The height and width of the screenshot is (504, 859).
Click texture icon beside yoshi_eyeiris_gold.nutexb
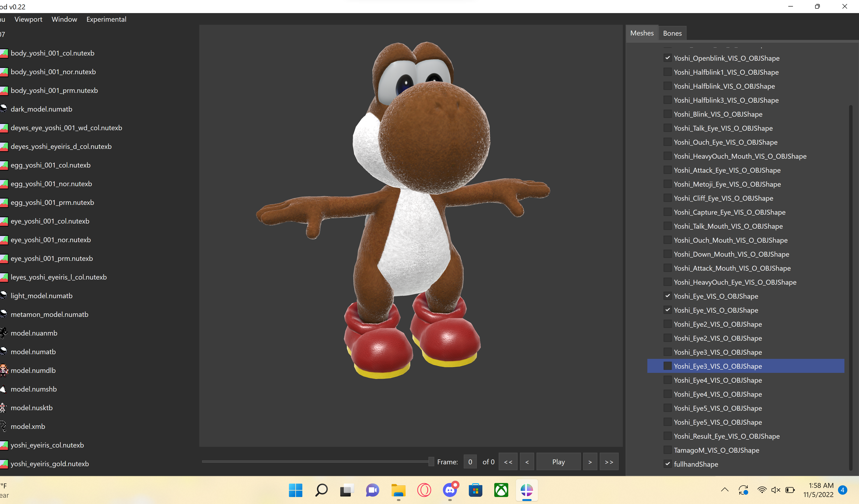4,464
